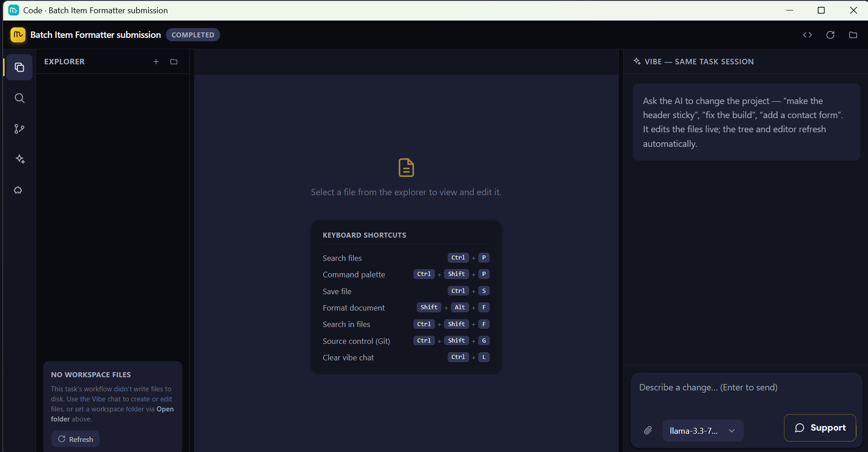
Task: Click the 'Ask the AI to change' hint
Action: [746, 122]
